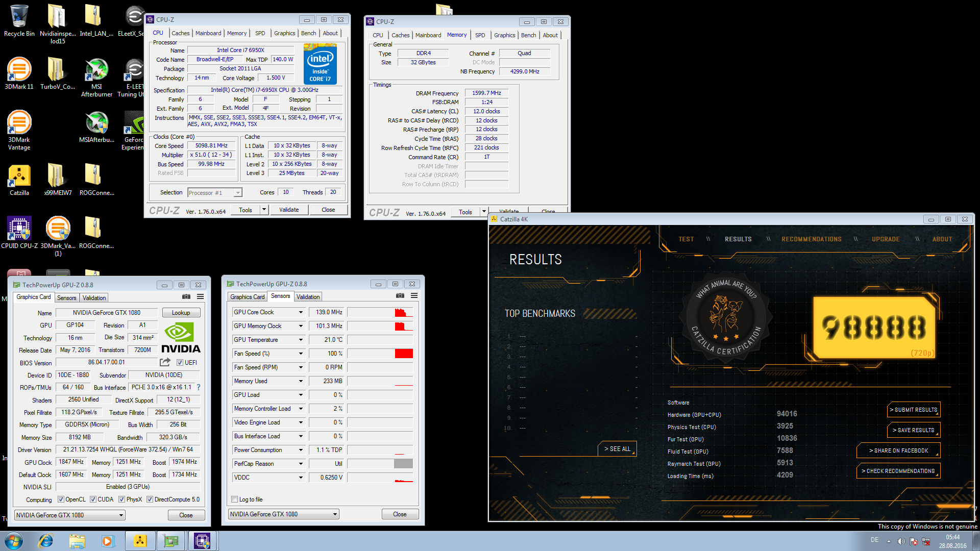The width and height of the screenshot is (980, 551).
Task: Open Internet Explorer from the taskbar
Action: tap(46, 541)
